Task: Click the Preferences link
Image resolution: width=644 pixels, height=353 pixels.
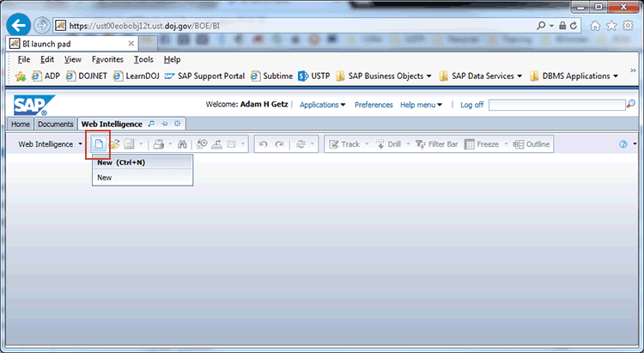Action: coord(374,105)
